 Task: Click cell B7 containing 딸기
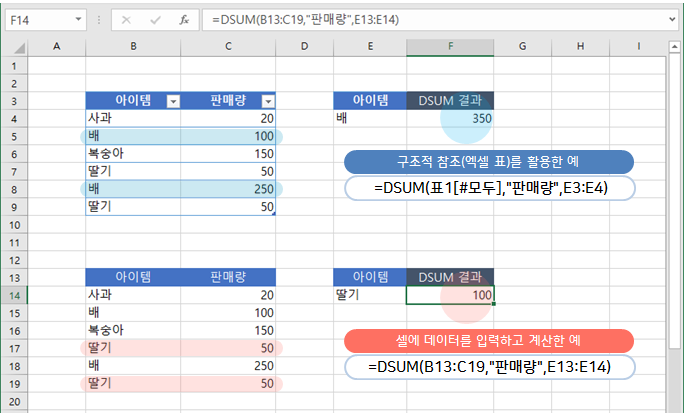pyautogui.click(x=133, y=171)
